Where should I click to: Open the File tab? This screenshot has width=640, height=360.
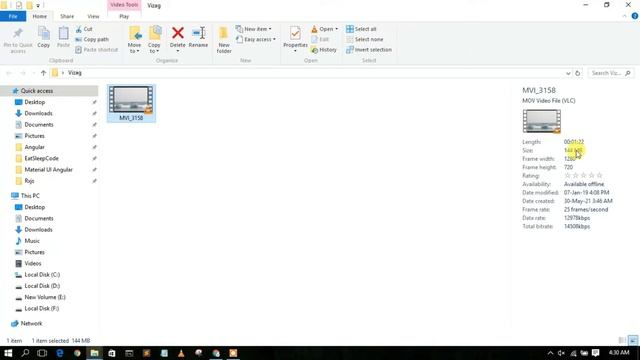click(x=13, y=16)
